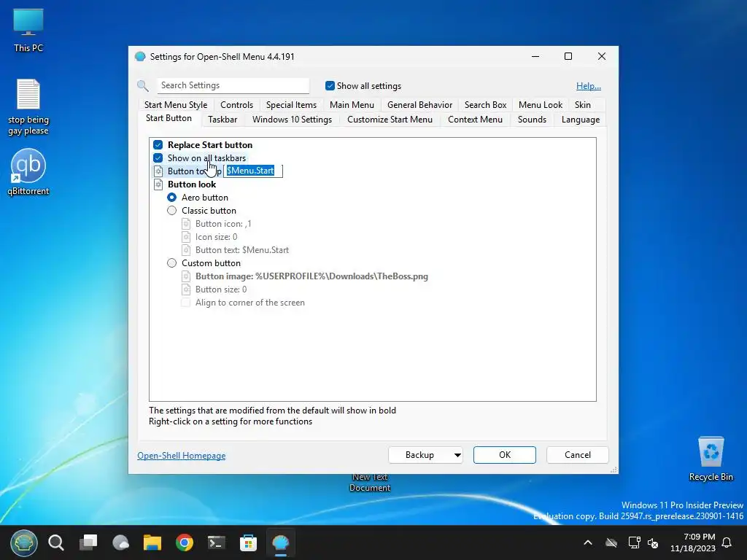Launch Google Chrome from taskbar
Screen dimensions: 747x560
(x=185, y=542)
